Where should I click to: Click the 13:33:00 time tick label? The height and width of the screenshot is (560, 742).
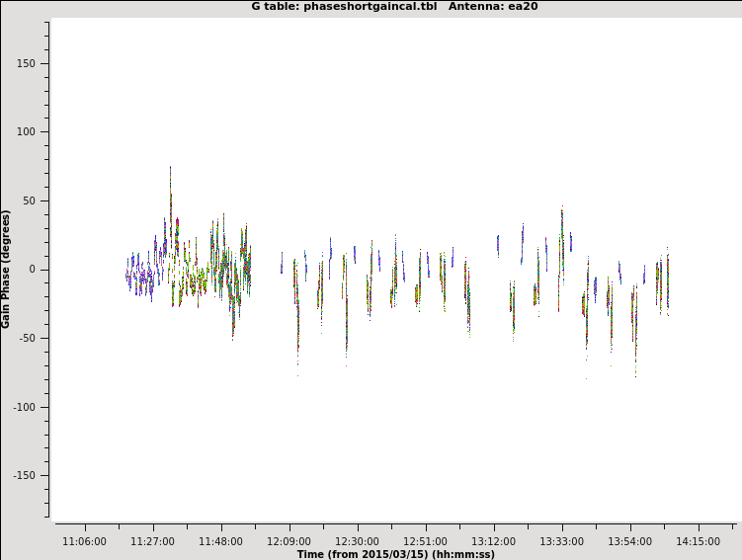561,541
